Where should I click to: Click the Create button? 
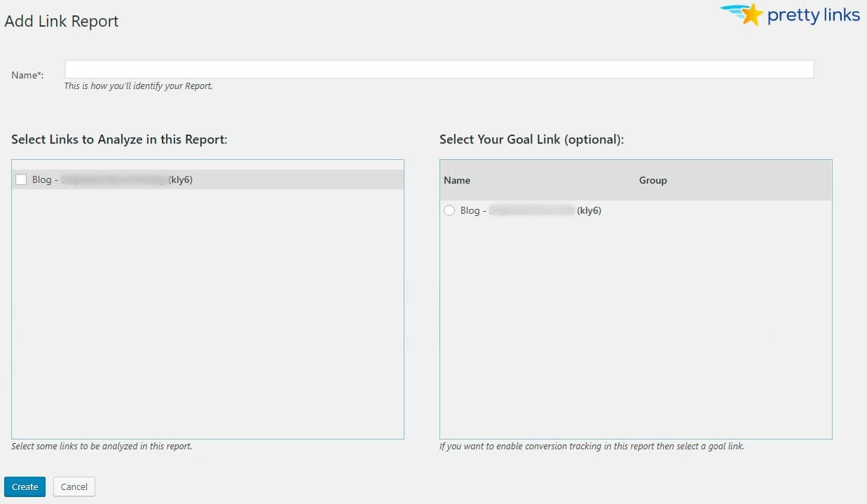pos(25,486)
